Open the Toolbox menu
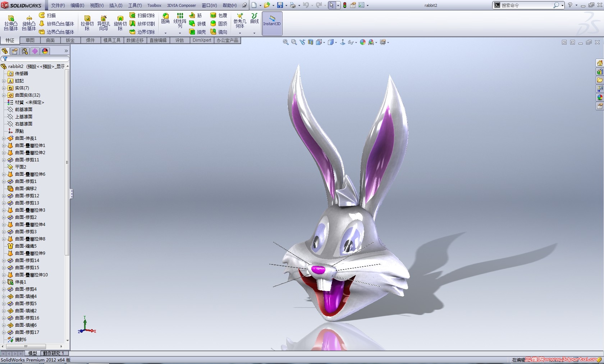The width and height of the screenshot is (604, 364). point(154,5)
